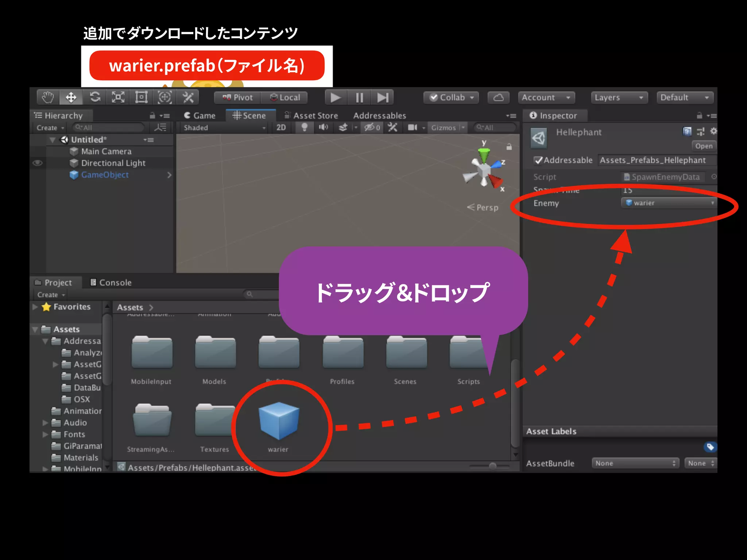Toggle scene lighting bulb icon
Viewport: 747px width, 560px height.
click(x=304, y=128)
